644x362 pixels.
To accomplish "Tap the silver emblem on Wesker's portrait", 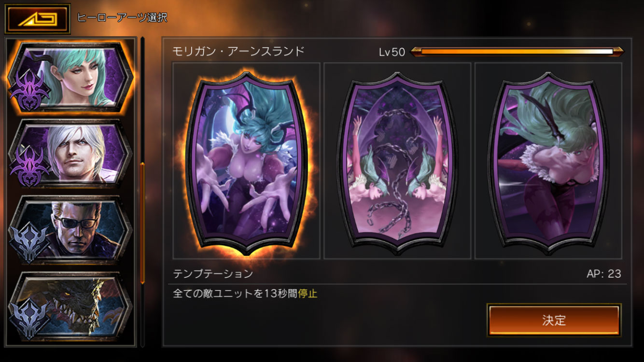I will pos(30,243).
